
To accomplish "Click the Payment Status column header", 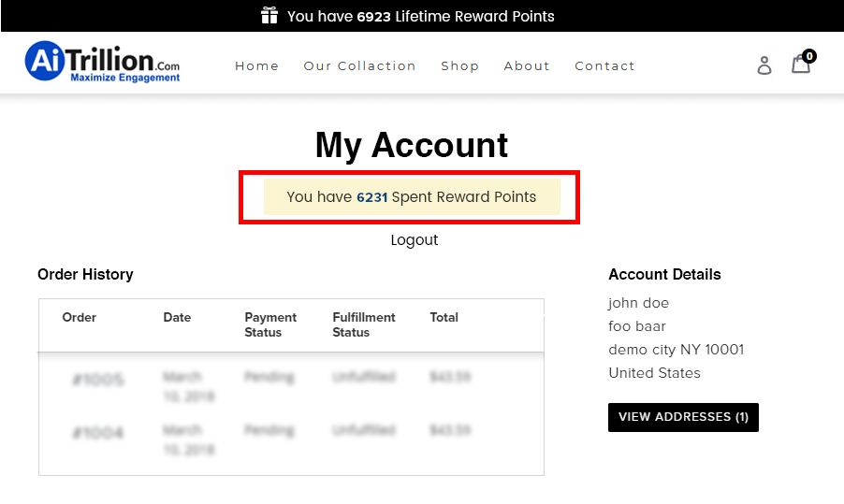I will pos(270,324).
